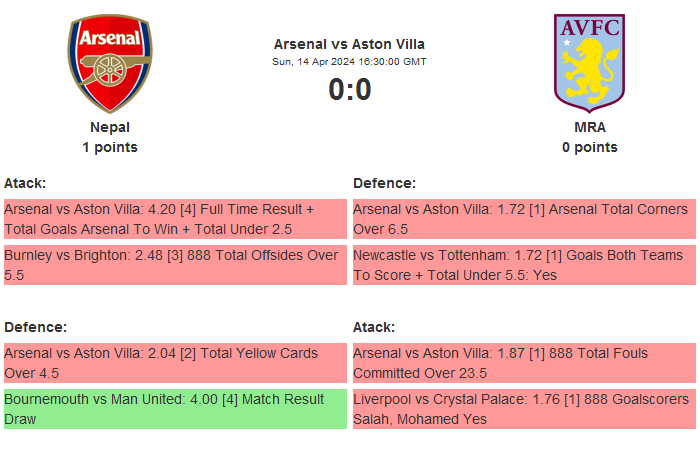Open the Liverpool vs Crystal Palace Salah bet

524,409
